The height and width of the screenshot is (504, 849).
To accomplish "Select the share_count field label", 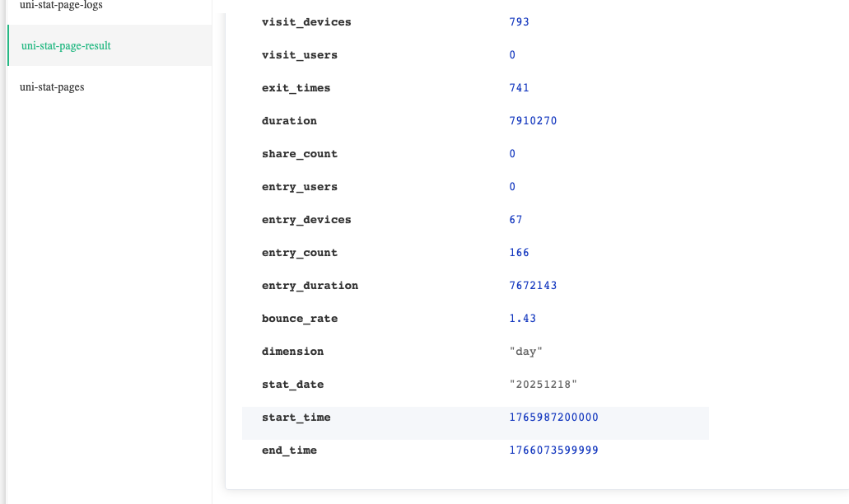I will coord(299,154).
